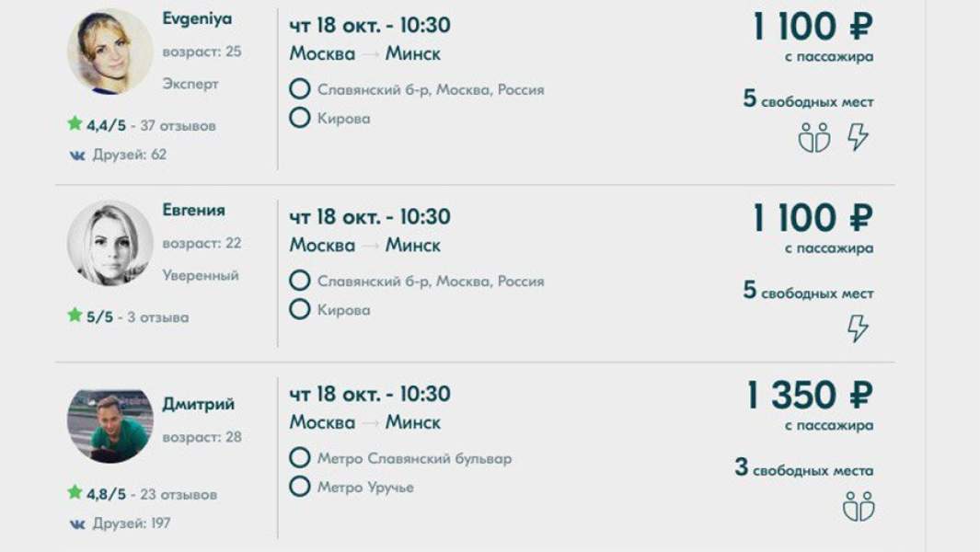Select the "Метро Славянский бульвар" radio circle
The height and width of the screenshot is (552, 980).
299,457
